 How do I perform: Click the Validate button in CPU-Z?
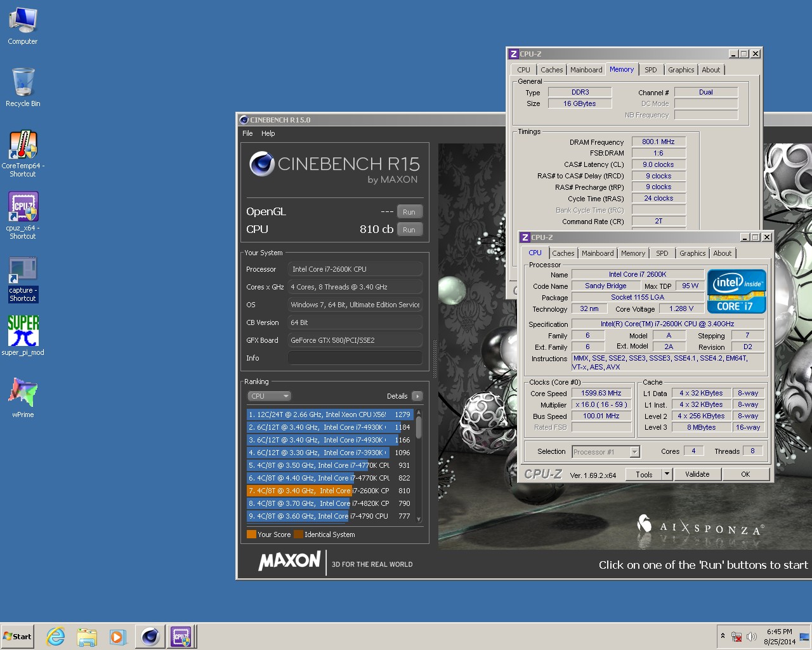point(697,474)
